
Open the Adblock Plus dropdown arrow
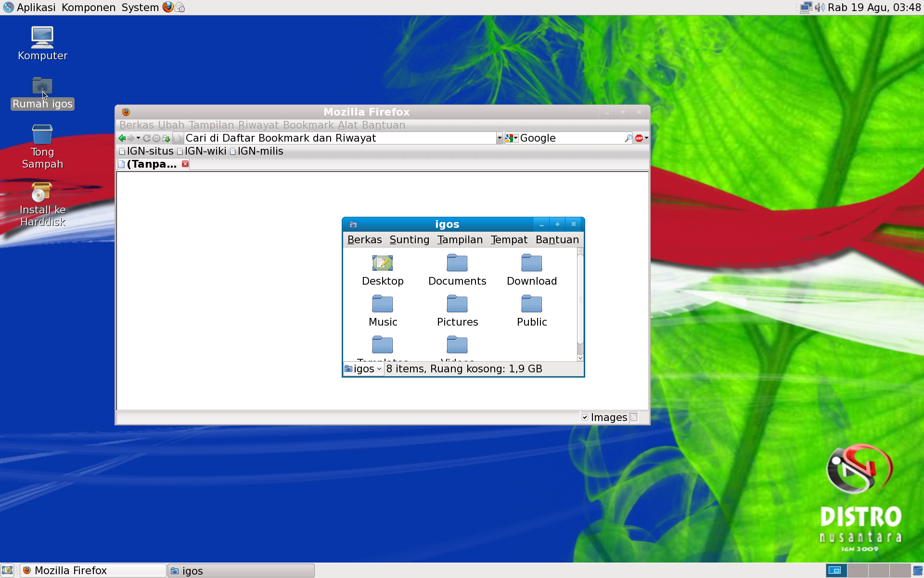tap(646, 138)
